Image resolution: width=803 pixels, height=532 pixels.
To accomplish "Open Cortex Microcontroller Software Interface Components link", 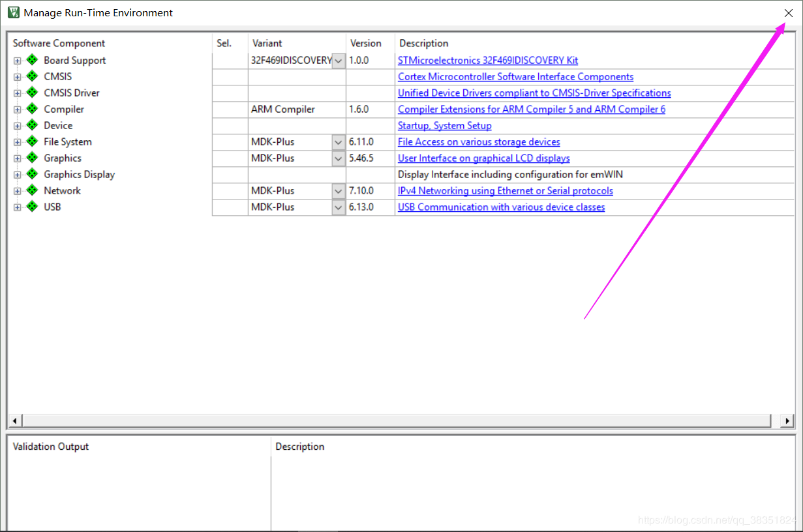I will click(515, 76).
